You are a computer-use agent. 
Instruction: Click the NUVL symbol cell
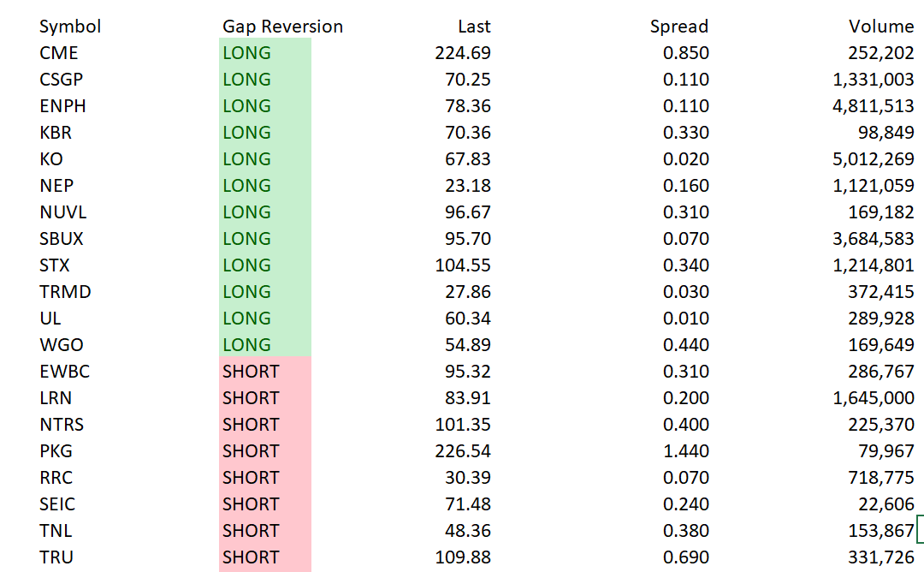click(x=62, y=212)
